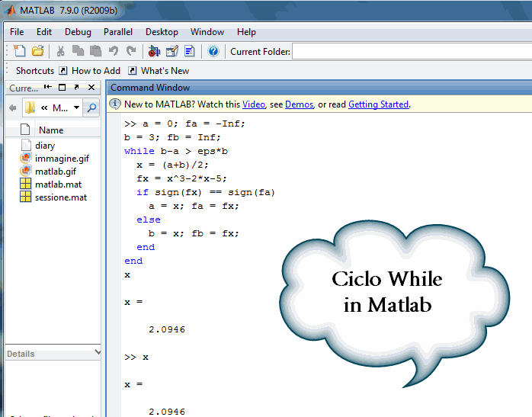Image resolution: width=532 pixels, height=417 pixels.
Task: Open the Debug menu
Action: point(78,32)
